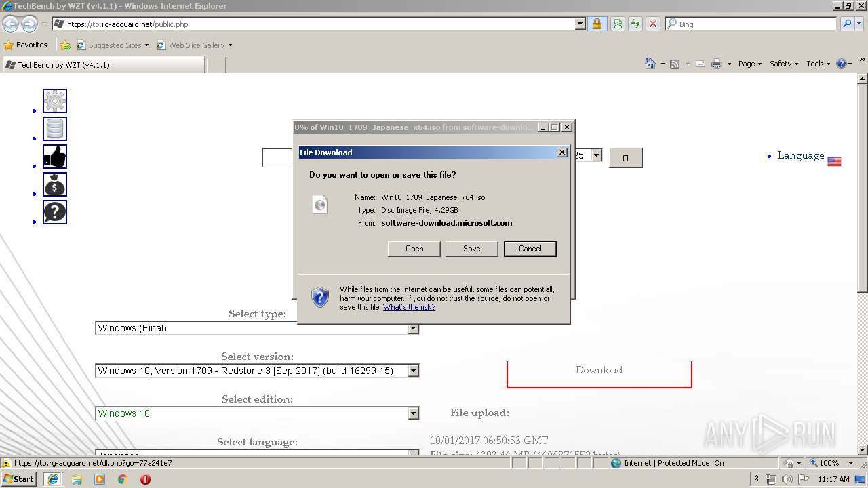The height and width of the screenshot is (488, 868).
Task: Show hidden tray icons arrow
Action: pos(756,479)
